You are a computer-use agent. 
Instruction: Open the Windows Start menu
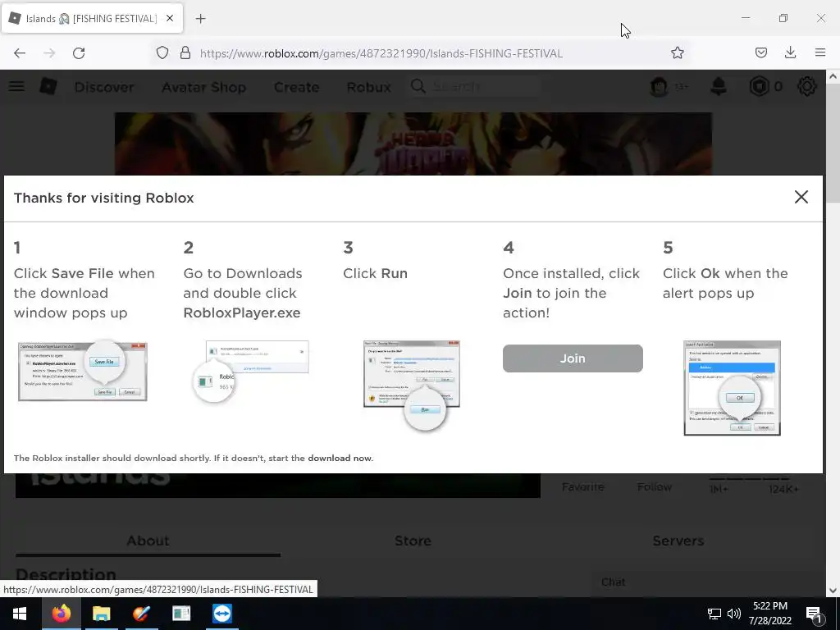(x=20, y=614)
